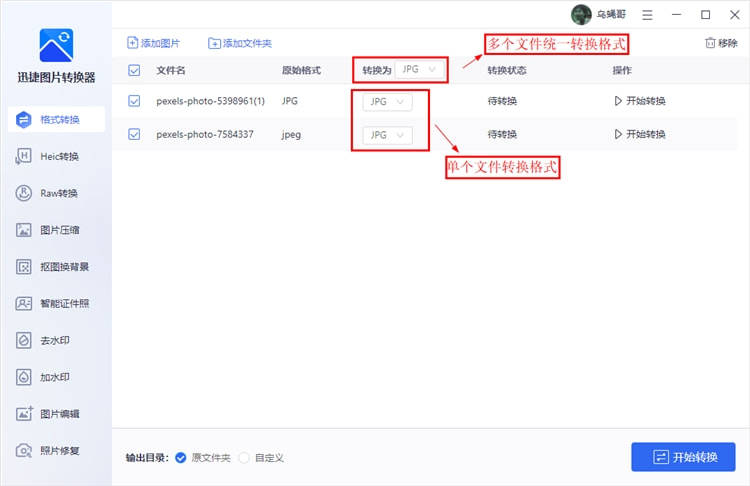Click the 添加文件夹 icon button
The height and width of the screenshot is (486, 750).
coord(240,44)
